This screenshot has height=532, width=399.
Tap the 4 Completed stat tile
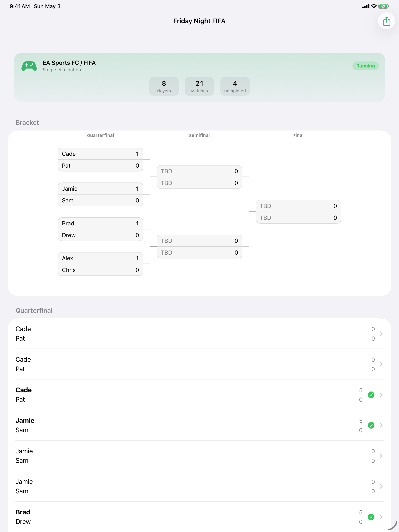tap(235, 86)
